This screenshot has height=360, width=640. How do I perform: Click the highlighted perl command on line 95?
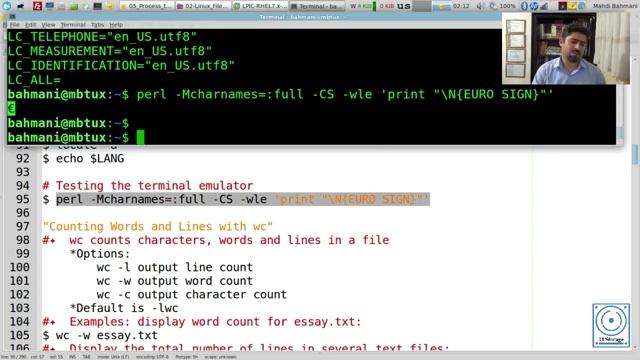[x=243, y=199]
